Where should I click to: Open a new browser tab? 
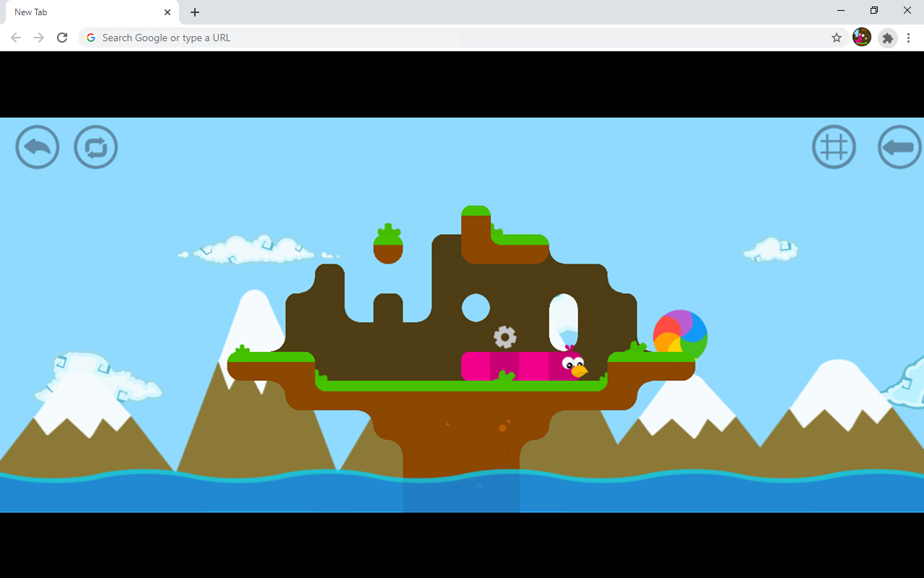194,12
